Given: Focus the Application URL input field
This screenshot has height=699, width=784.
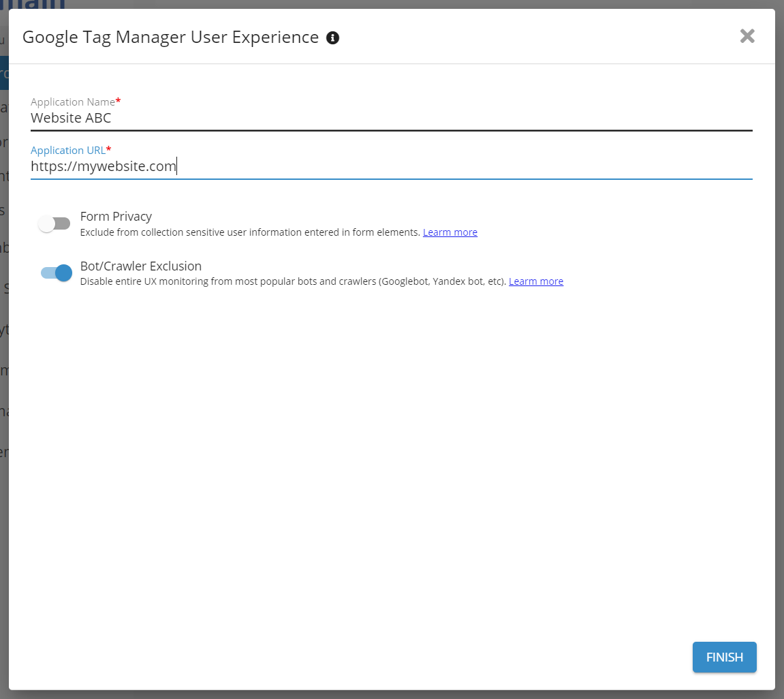Looking at the screenshot, I should click(463, 166).
